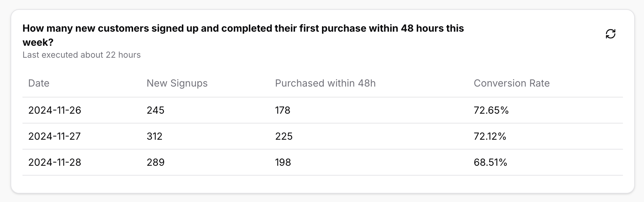Image resolution: width=644 pixels, height=202 pixels.
Task: Click the card's empty area below table
Action: tap(322, 184)
